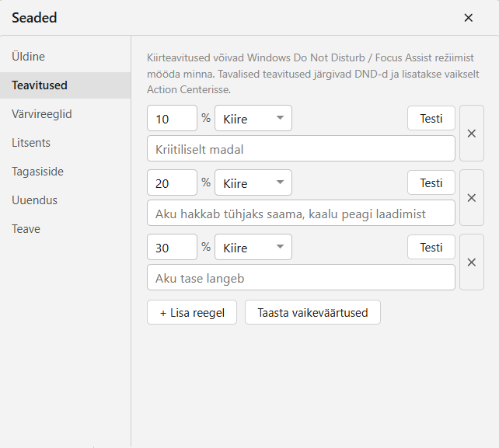499x448 pixels.
Task: Click Taasta vaikeväärtused button
Action: click(312, 312)
